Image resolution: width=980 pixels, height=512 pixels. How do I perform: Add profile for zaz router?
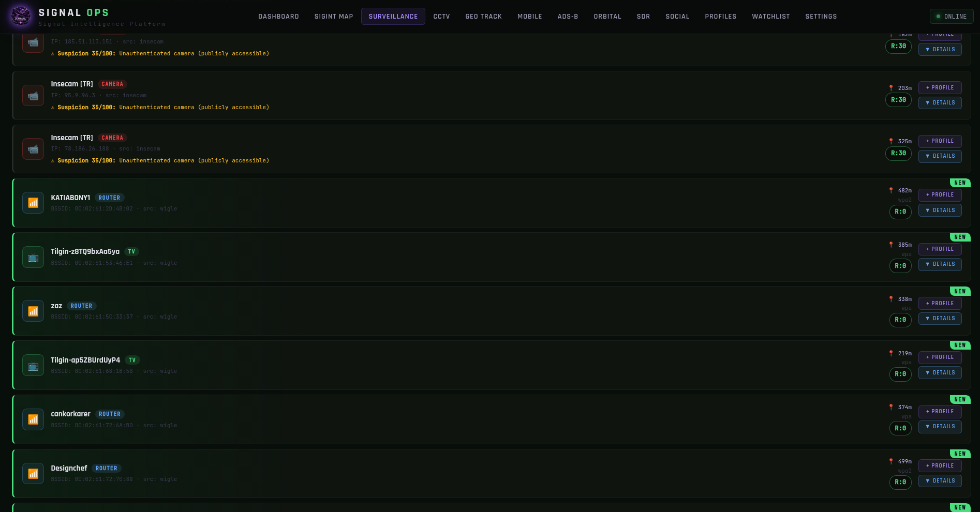coord(940,304)
